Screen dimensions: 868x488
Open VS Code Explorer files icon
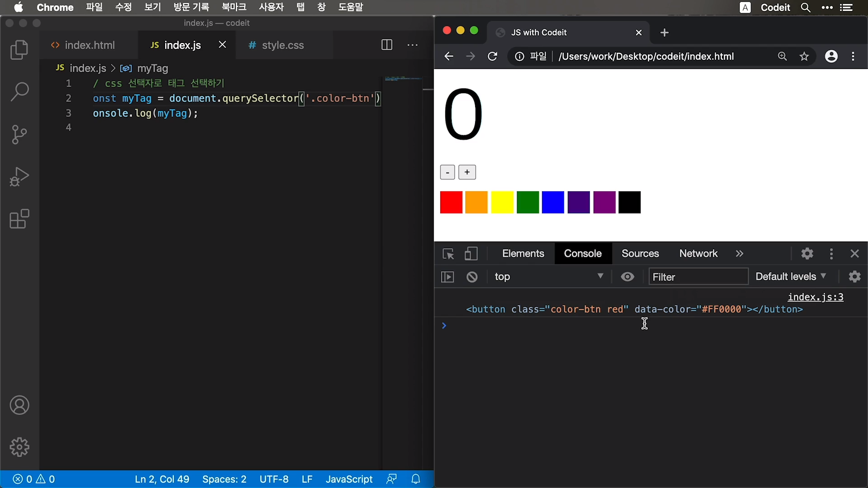[x=19, y=50]
